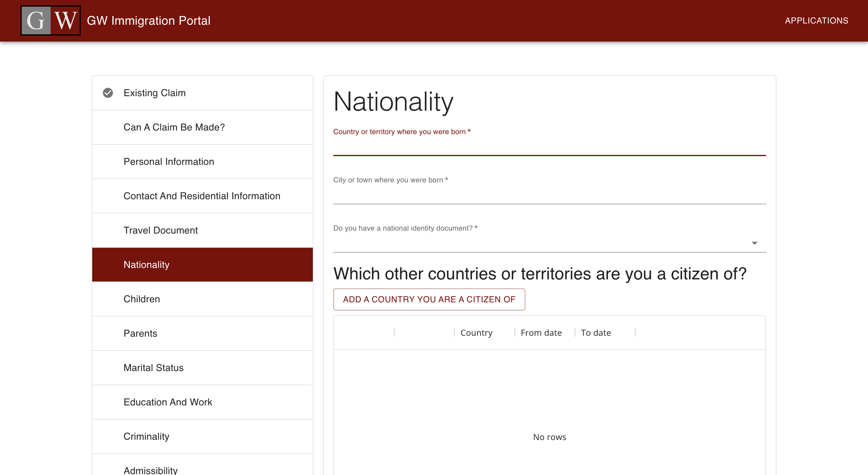Open the APPLICATIONS menu
Image resolution: width=868 pixels, height=475 pixels.
[817, 20]
